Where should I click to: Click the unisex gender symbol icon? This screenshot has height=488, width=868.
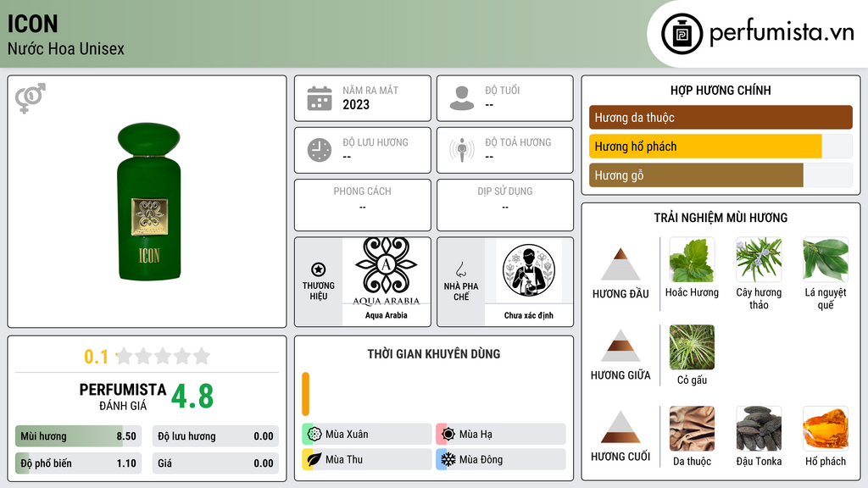(x=31, y=98)
